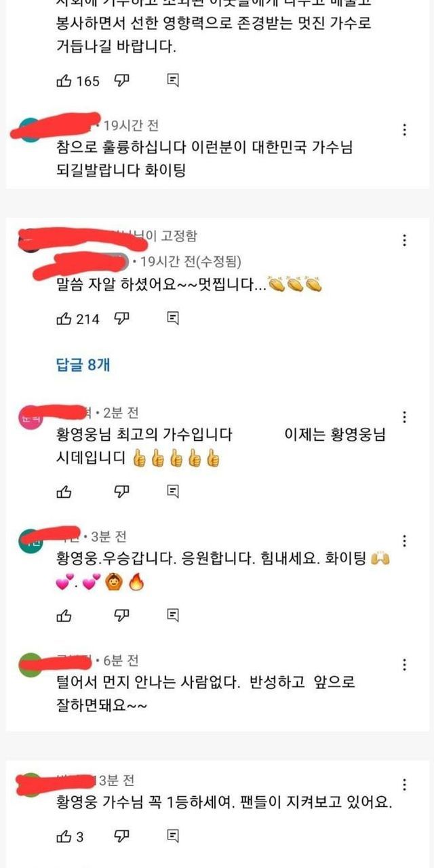Viewport: 434px width, 868px height.
Task: Like the pinned comment with 214 likes
Action: (x=64, y=318)
